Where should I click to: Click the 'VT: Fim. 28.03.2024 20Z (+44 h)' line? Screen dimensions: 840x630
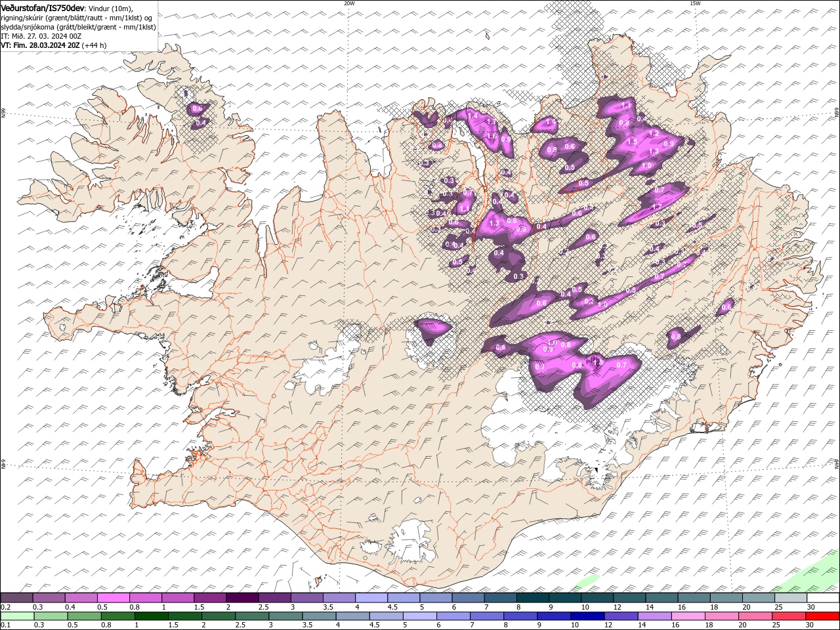(54, 45)
